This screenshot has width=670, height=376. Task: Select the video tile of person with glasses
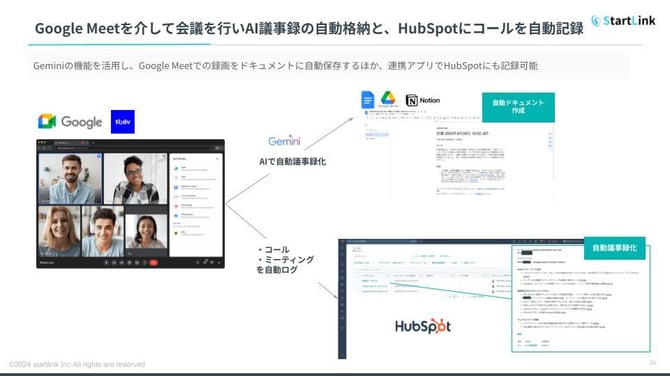[135, 178]
